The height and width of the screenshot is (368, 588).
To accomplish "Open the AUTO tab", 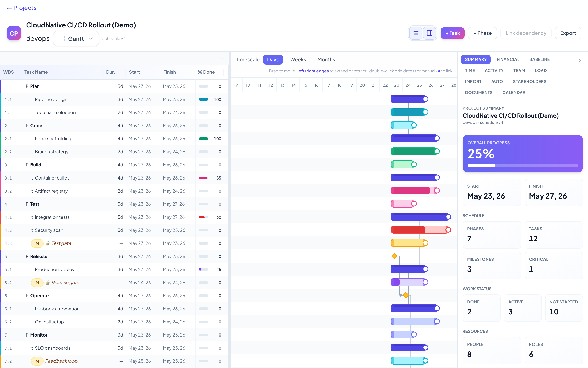I will click(x=497, y=82).
